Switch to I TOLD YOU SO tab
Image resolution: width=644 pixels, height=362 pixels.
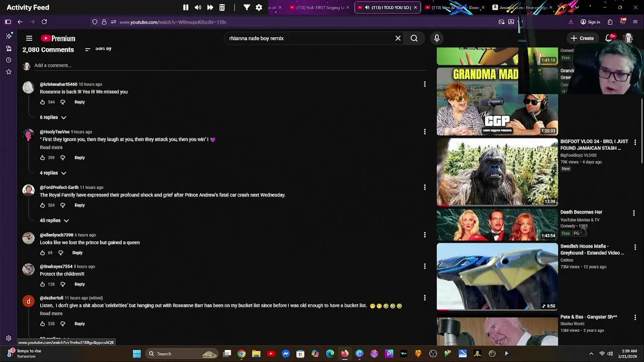[387, 8]
